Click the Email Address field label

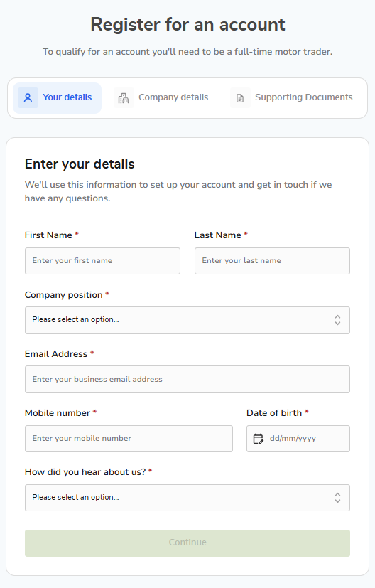(56, 354)
